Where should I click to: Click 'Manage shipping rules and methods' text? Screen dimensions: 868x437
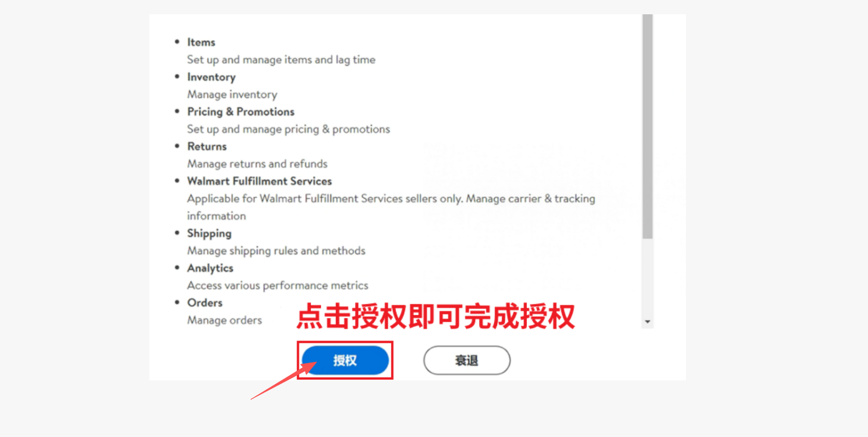(276, 251)
